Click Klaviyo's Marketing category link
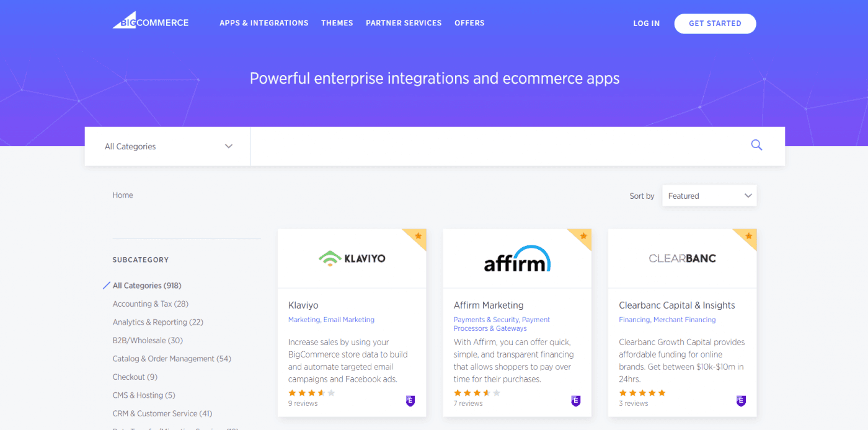This screenshot has height=430, width=868. [304, 320]
